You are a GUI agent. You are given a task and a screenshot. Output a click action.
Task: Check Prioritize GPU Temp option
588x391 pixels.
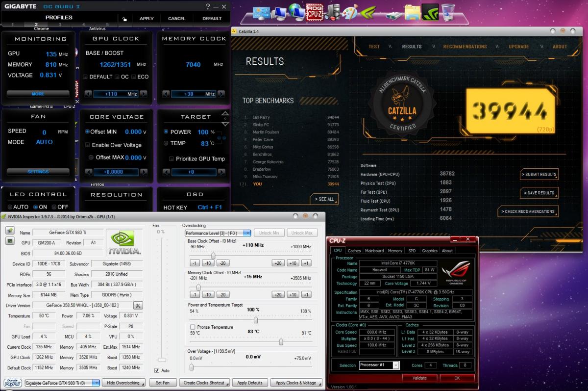click(x=171, y=159)
